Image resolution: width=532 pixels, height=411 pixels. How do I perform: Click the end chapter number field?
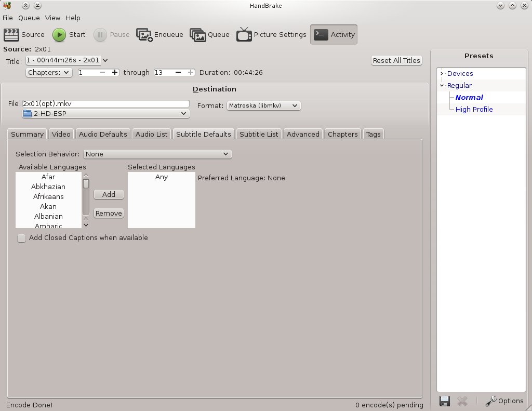pos(163,72)
